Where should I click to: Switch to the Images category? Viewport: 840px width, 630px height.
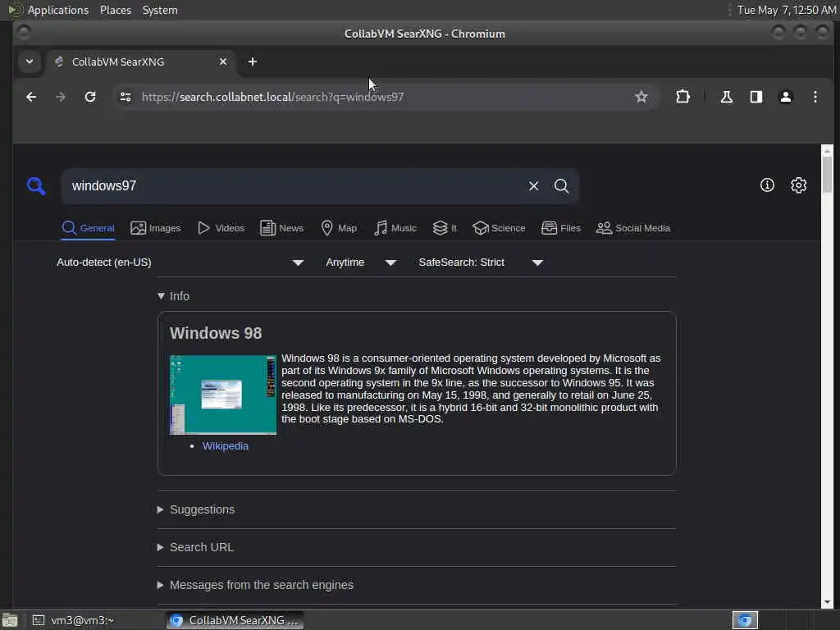coord(155,228)
